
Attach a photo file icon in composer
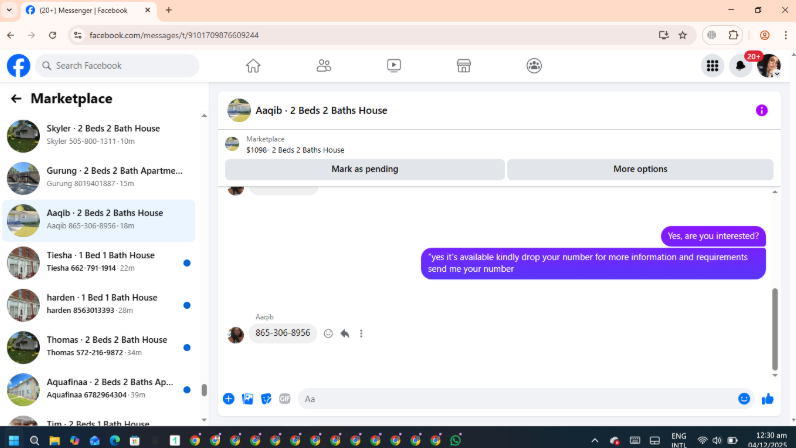click(247, 399)
